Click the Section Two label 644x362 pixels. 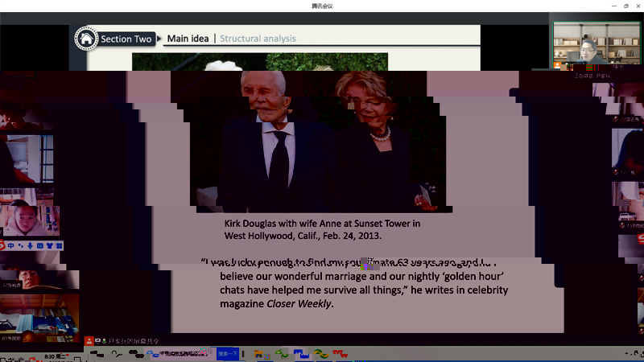[x=126, y=39]
